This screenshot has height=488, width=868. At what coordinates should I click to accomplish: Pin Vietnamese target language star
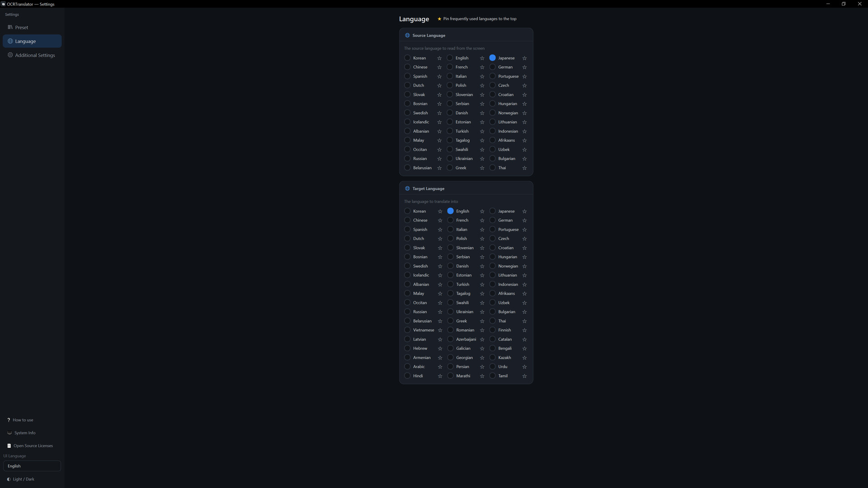tap(440, 330)
